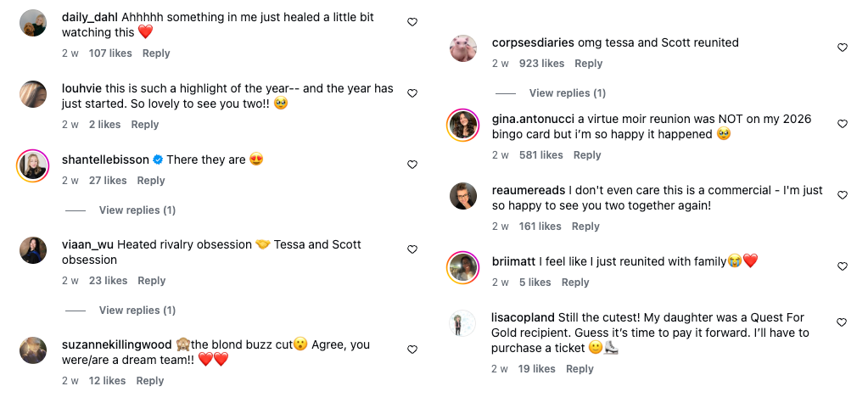
Task: Like gina.antonucci's bingo card comment
Action: [843, 124]
